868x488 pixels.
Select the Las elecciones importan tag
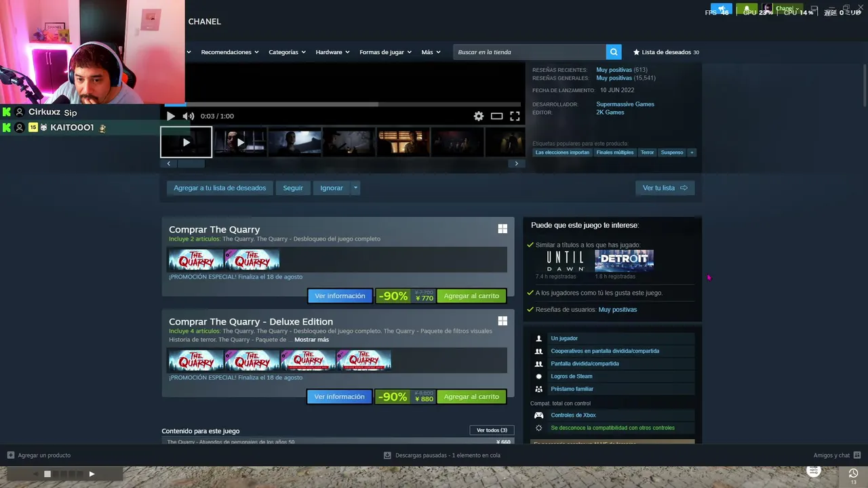click(562, 152)
